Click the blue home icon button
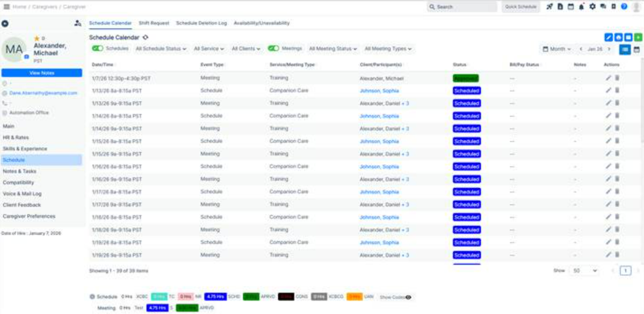Viewport: 644px width, 314px height. [618, 37]
